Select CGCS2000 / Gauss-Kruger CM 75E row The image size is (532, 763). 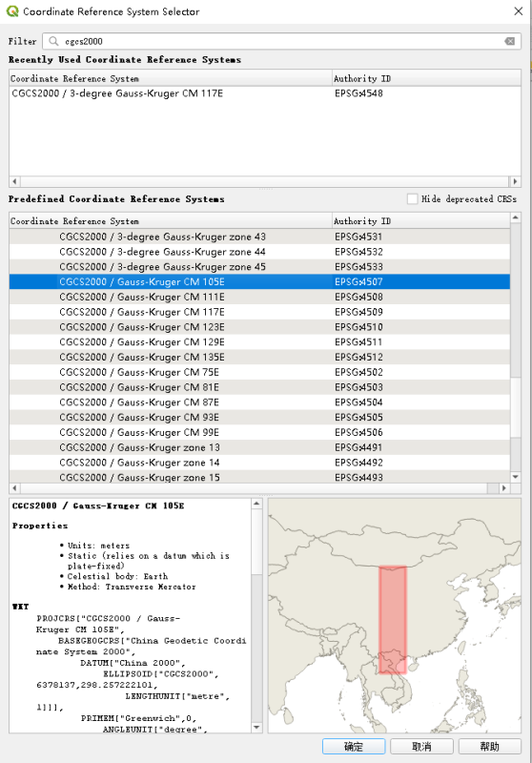pos(259,372)
